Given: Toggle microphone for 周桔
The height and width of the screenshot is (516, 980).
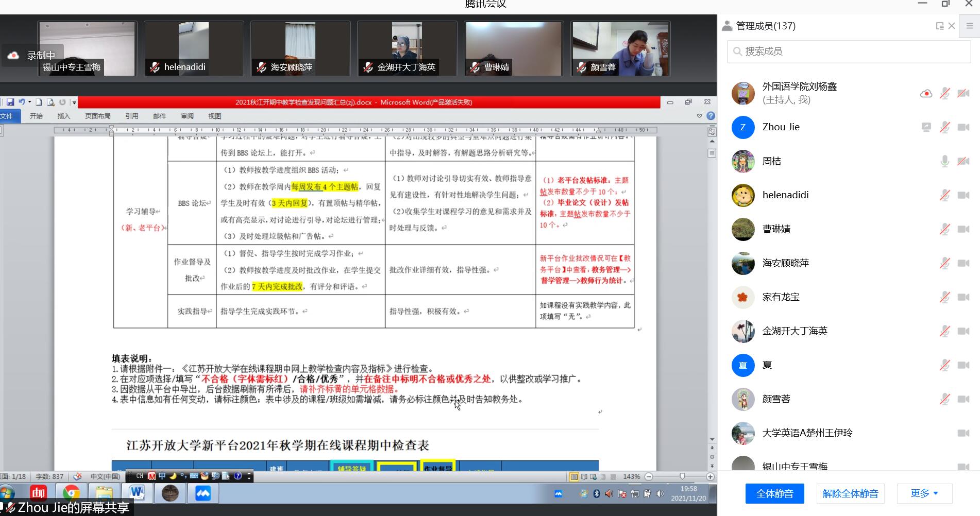Looking at the screenshot, I should pyautogui.click(x=944, y=161).
